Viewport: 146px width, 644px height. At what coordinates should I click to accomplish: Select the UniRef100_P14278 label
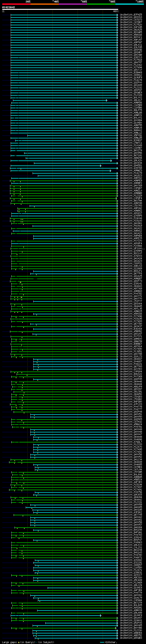tap(131, 80)
